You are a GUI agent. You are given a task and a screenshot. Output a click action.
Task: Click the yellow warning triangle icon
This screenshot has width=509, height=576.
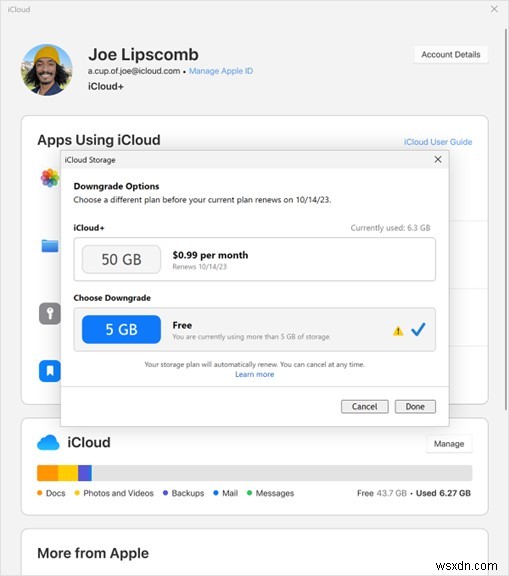(x=398, y=331)
